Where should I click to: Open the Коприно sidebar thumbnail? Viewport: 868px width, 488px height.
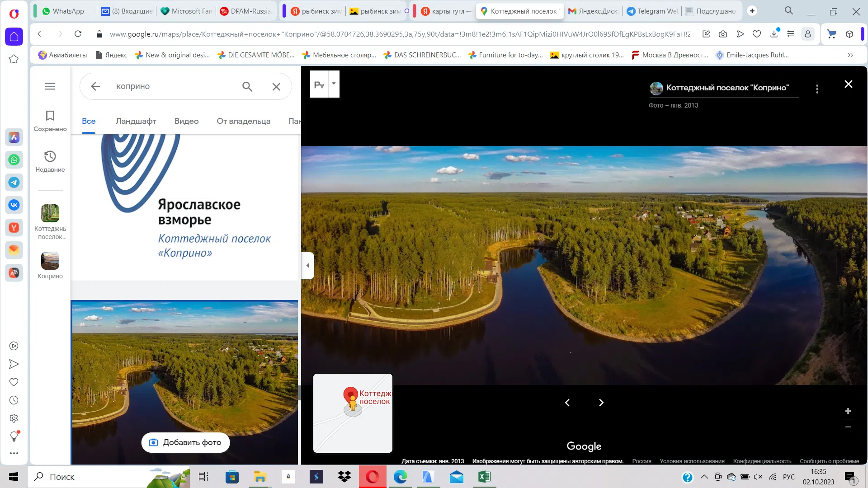click(50, 266)
